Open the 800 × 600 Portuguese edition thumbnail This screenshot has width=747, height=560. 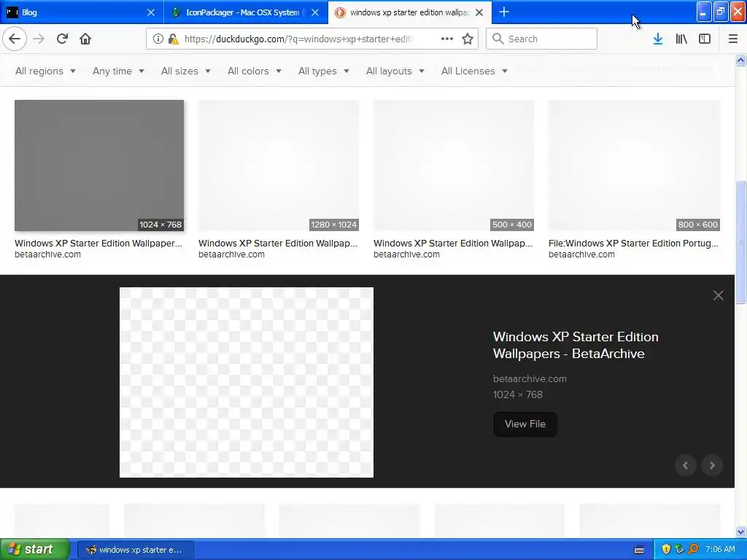pyautogui.click(x=634, y=166)
